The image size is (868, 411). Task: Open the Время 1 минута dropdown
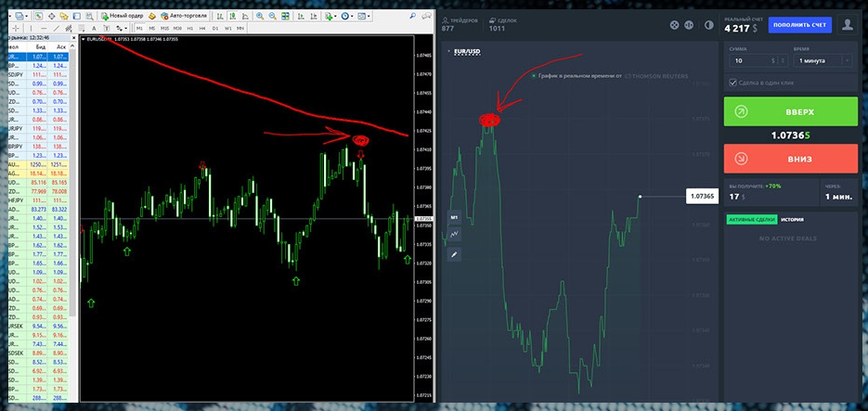pyautogui.click(x=823, y=60)
